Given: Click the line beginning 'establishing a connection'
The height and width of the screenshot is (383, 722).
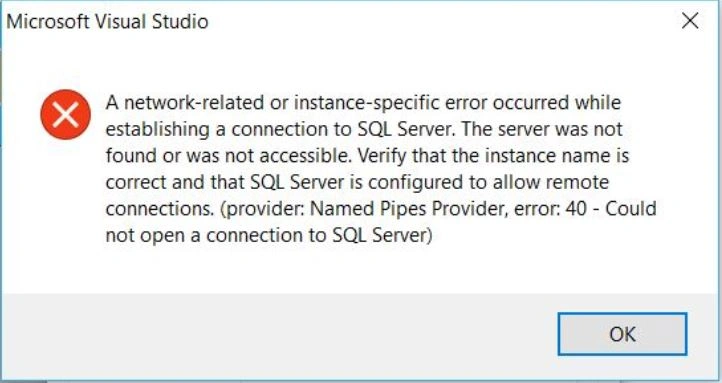Looking at the screenshot, I should tap(364, 129).
